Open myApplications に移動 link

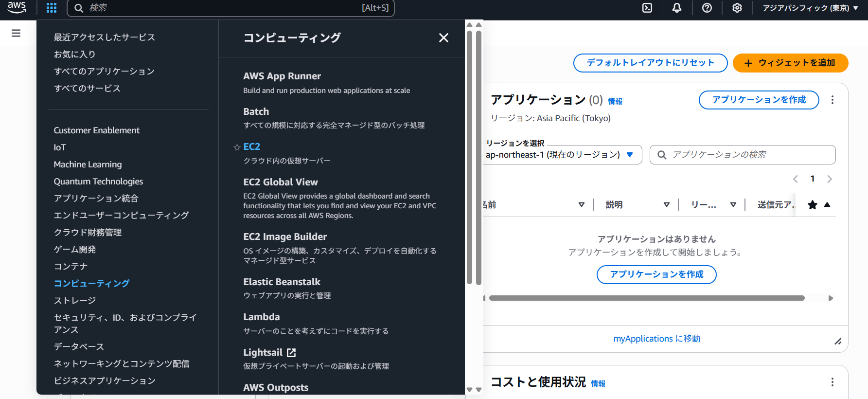[656, 339]
